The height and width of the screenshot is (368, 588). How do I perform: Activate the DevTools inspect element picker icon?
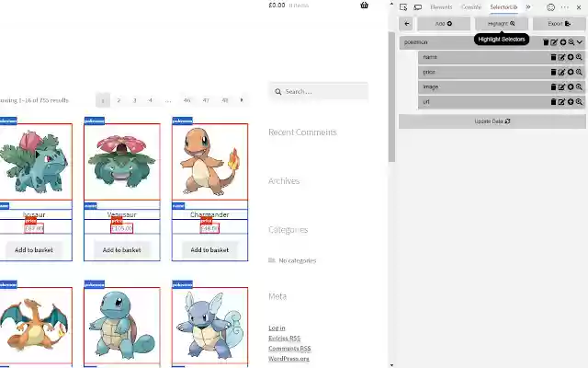[403, 7]
